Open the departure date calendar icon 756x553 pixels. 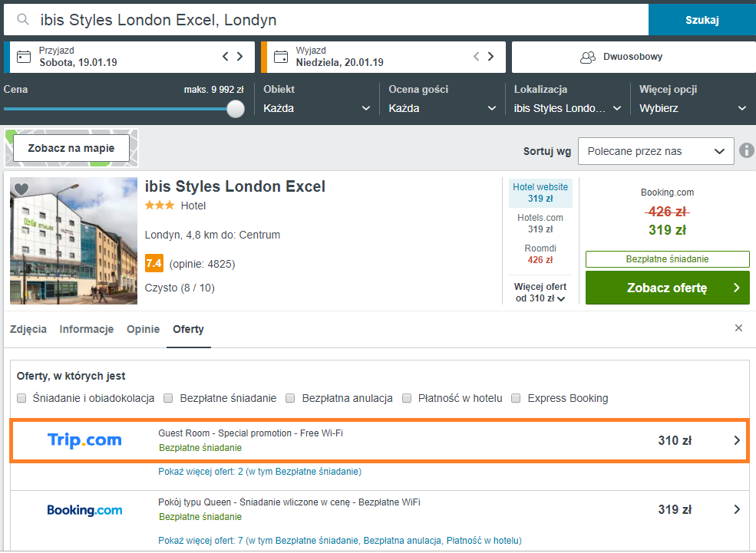(x=281, y=57)
